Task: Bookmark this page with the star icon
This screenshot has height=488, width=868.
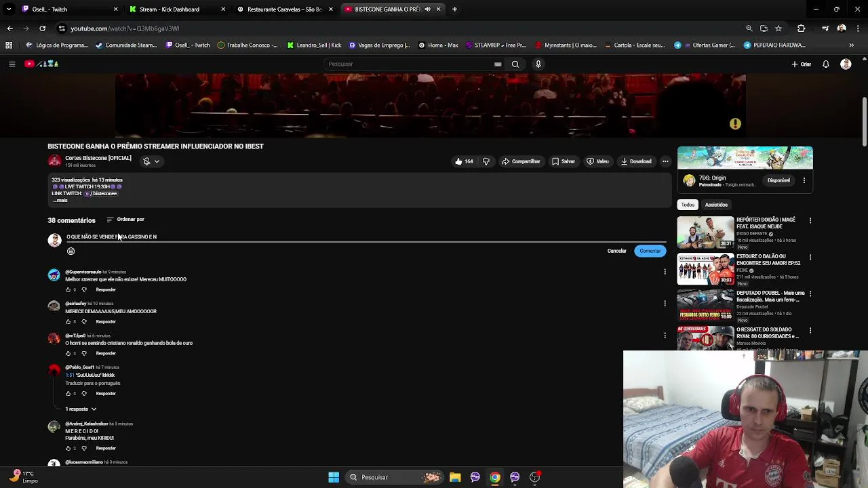Action: pos(778,28)
